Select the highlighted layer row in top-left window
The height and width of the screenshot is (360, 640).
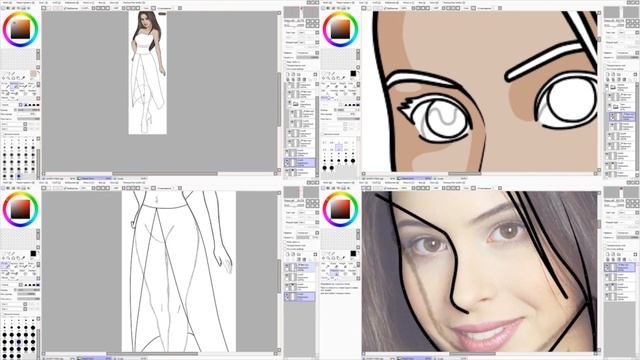pyautogui.click(x=300, y=162)
